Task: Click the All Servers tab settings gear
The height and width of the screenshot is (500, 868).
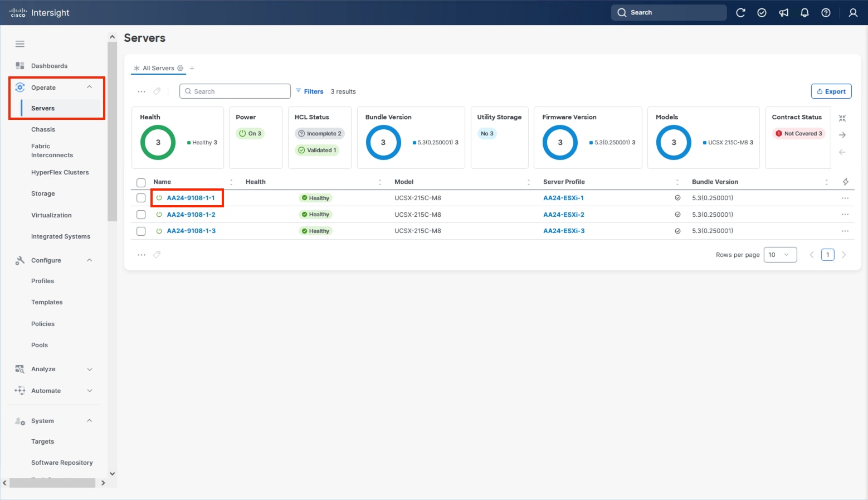Action: pyautogui.click(x=181, y=68)
